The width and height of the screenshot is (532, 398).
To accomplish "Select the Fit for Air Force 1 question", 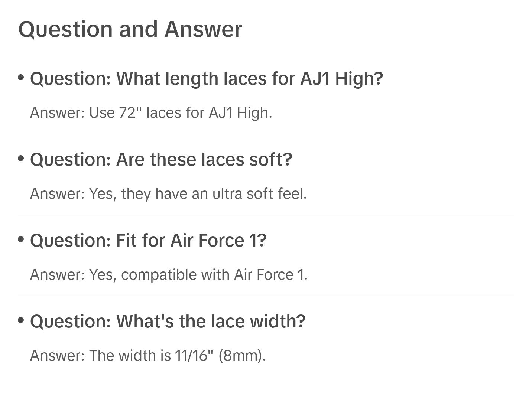I will click(x=148, y=241).
